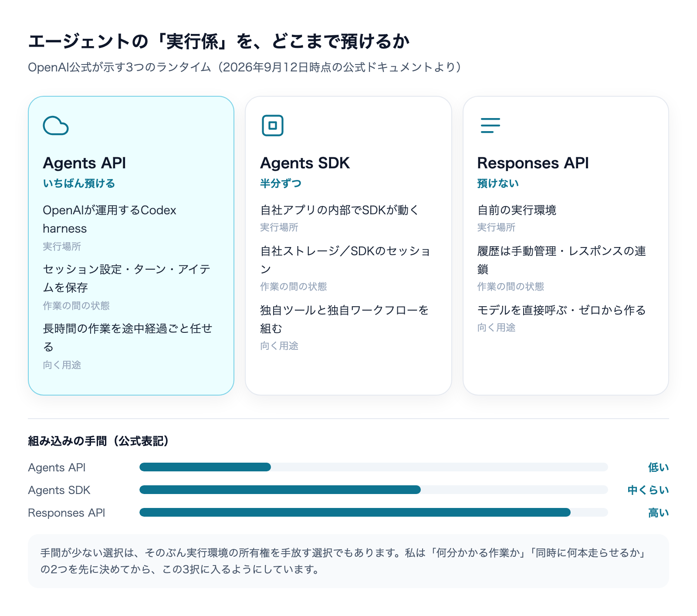Click the '組み込みの手間（公式表記）' section heading

click(x=98, y=441)
